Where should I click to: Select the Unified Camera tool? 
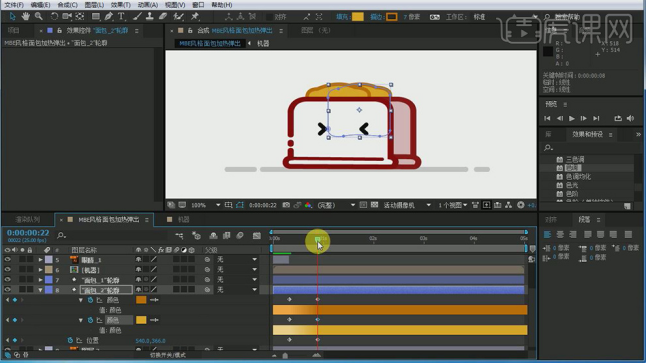pos(67,16)
